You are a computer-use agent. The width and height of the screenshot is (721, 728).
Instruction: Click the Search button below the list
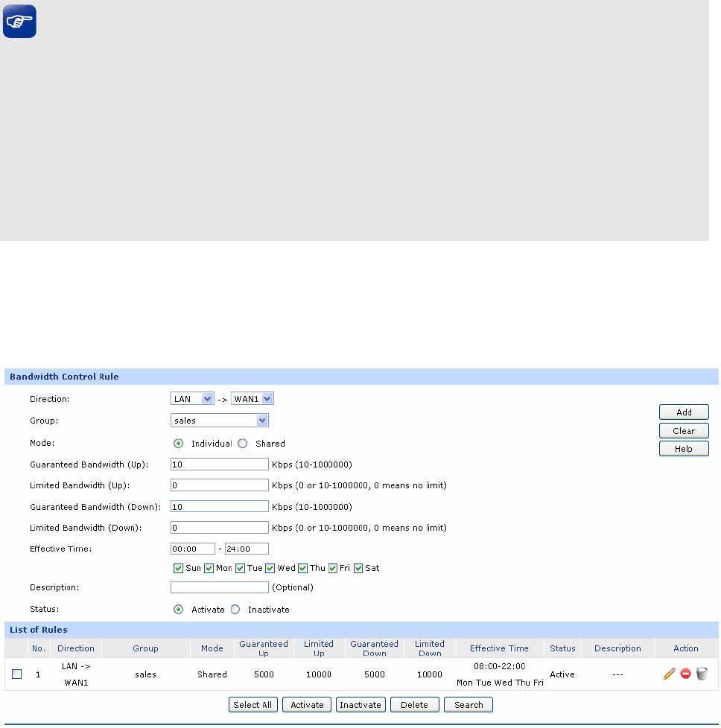pyautogui.click(x=468, y=705)
